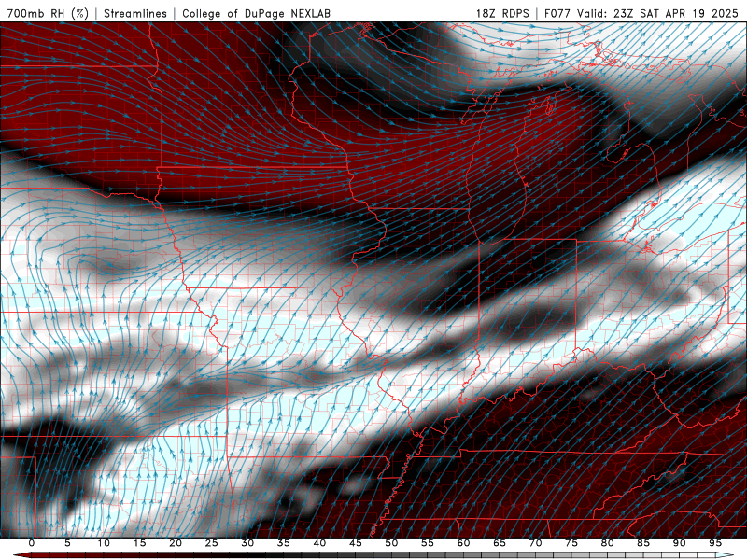The height and width of the screenshot is (560, 747).
Task: Click the '20' tick label on scale
Action: tap(176, 543)
